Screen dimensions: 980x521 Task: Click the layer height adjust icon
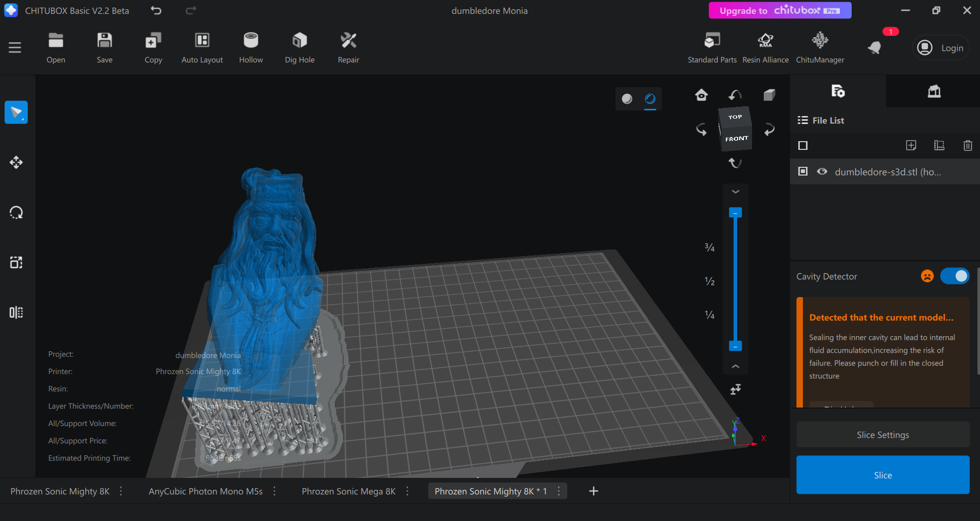736,389
